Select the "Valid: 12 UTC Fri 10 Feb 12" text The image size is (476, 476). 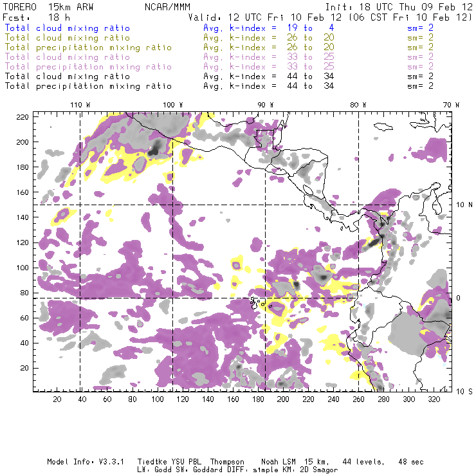click(265, 17)
